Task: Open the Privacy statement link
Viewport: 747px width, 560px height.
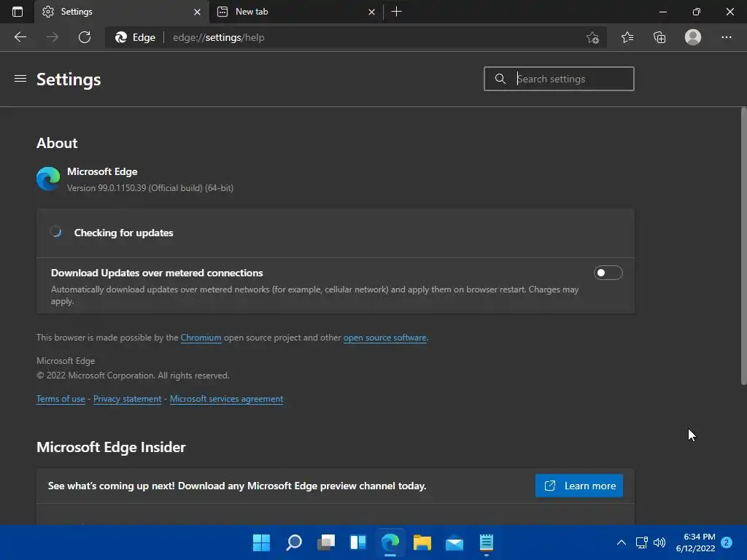Action: (x=127, y=399)
